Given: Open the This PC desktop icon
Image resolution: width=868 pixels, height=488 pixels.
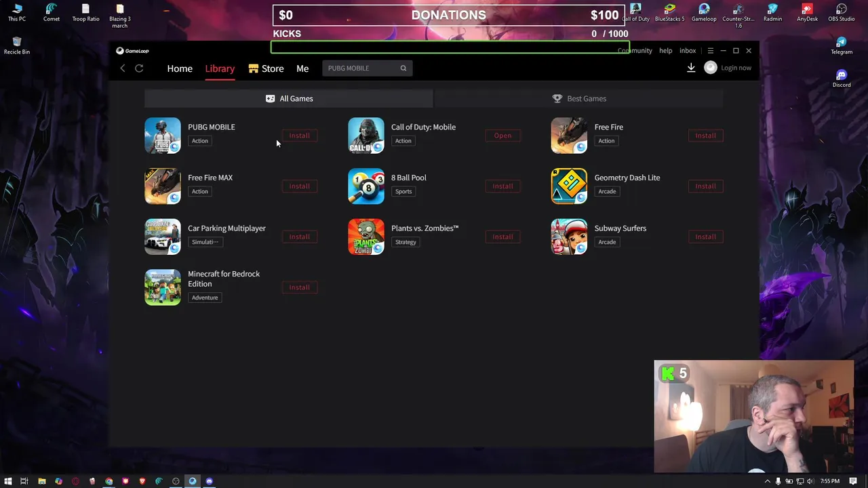Looking at the screenshot, I should 17,12.
